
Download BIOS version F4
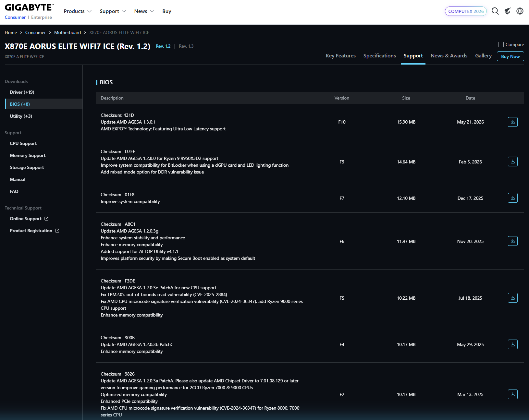click(512, 344)
